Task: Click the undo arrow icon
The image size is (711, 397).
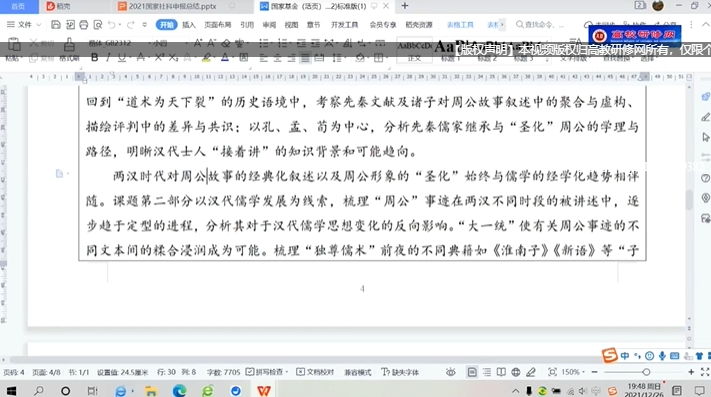Action: click(112, 24)
